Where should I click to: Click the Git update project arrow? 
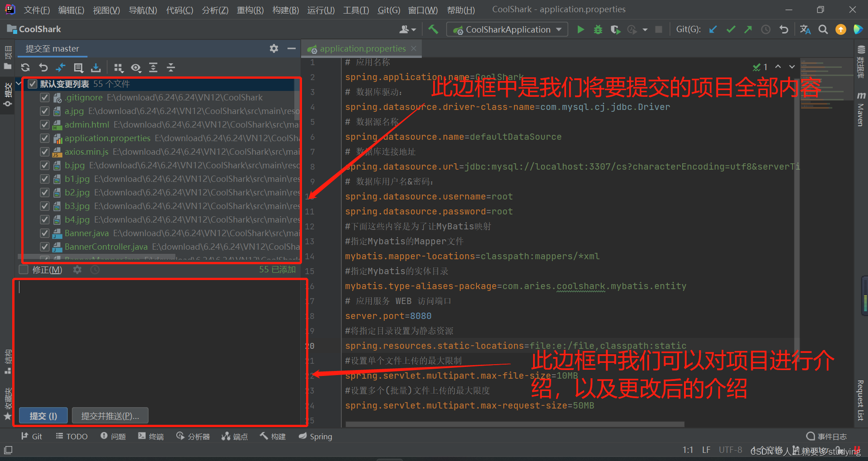point(713,29)
